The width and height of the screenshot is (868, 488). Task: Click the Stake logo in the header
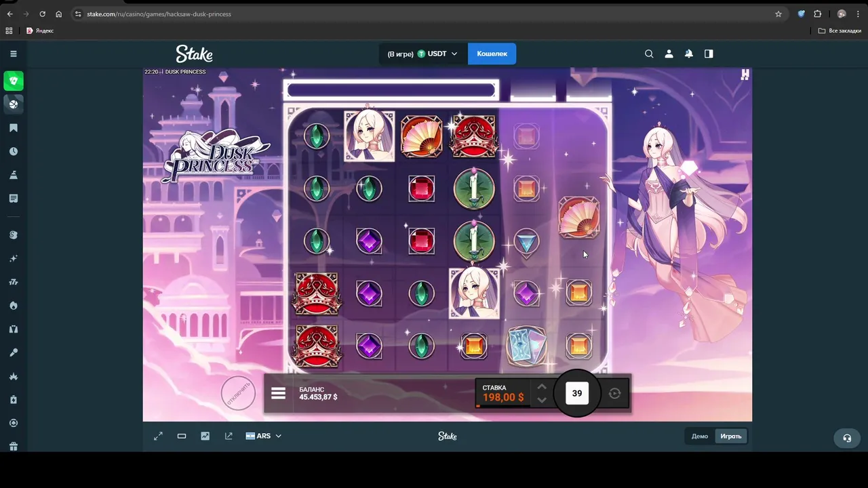194,54
